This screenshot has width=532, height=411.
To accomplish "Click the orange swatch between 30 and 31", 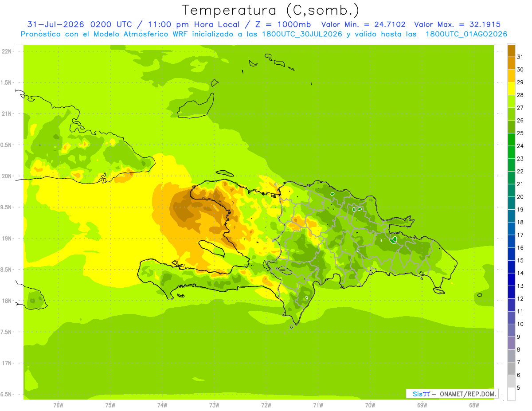I will pyautogui.click(x=511, y=63).
